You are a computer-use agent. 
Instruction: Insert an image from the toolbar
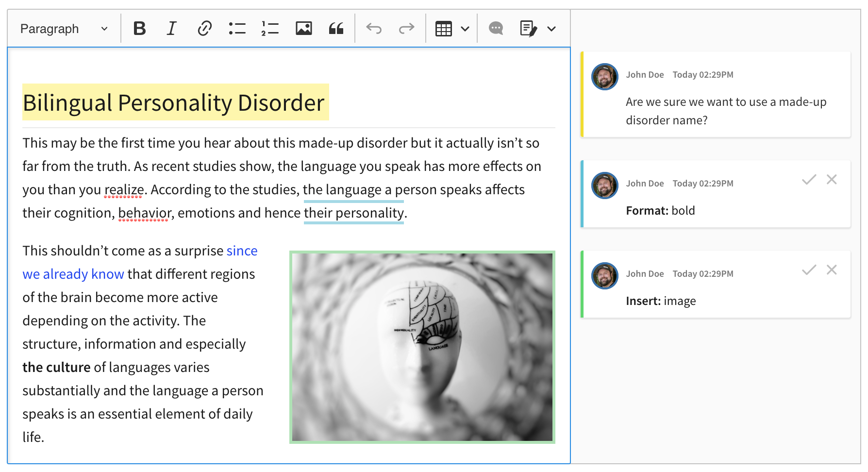coord(303,28)
